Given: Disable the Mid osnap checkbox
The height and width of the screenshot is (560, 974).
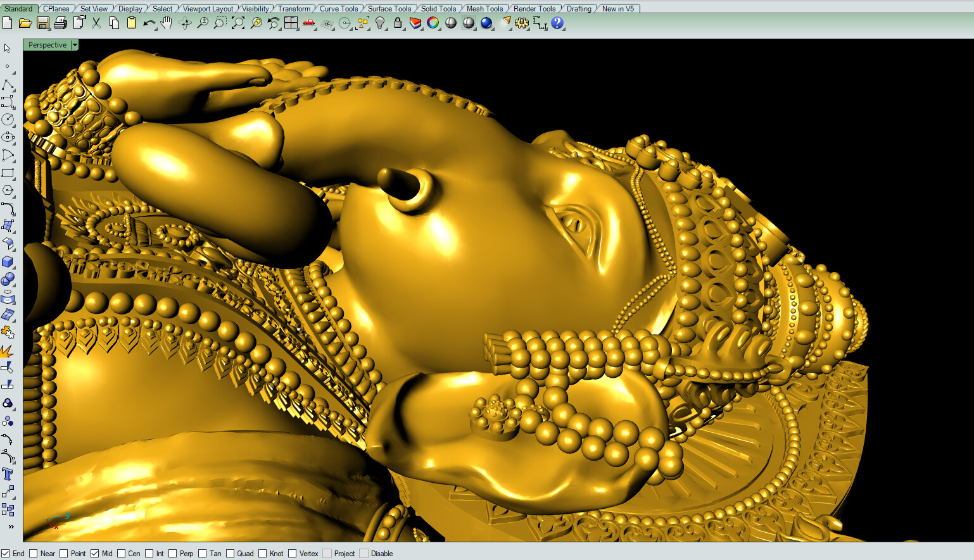Looking at the screenshot, I should point(95,553).
